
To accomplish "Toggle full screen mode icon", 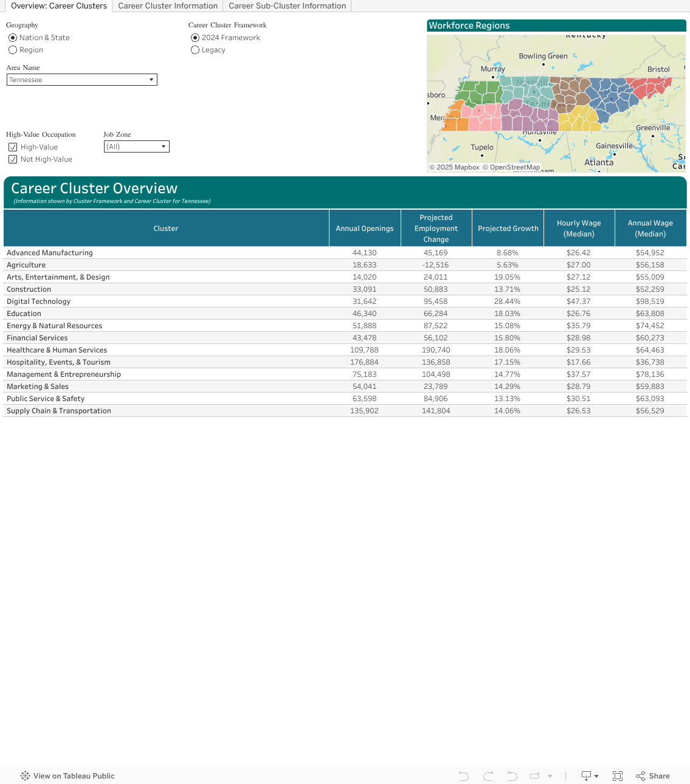I will point(618,776).
